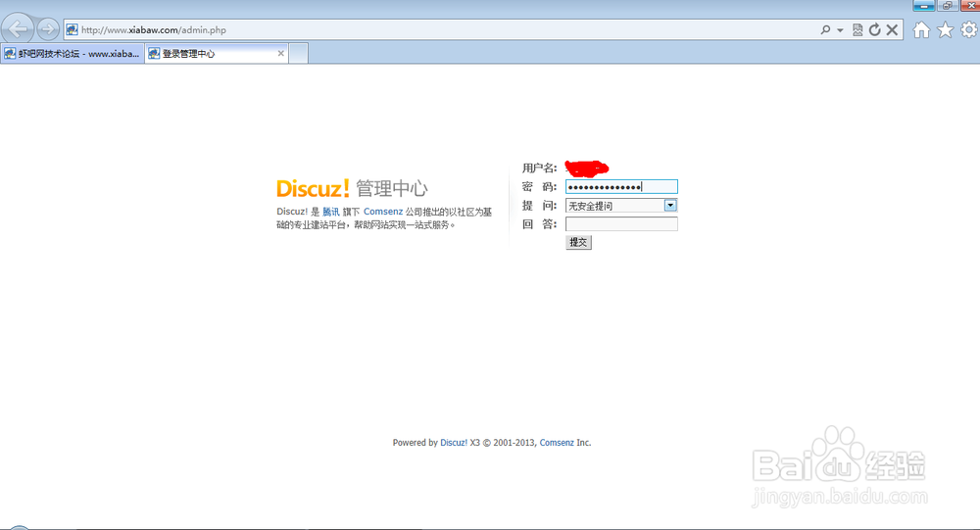Stop loading with the X icon
Screen dimensions: 980x530
[893, 29]
